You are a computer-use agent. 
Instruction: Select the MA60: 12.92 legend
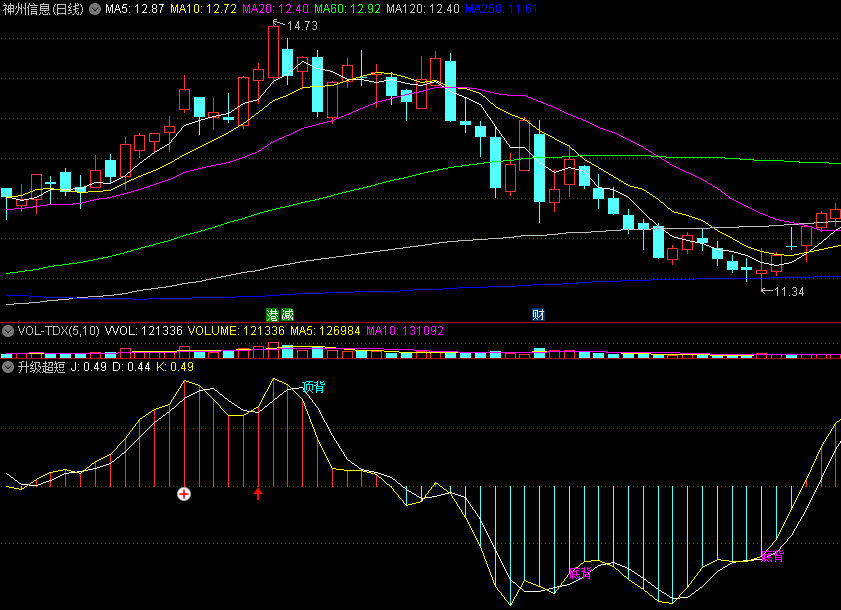click(348, 9)
